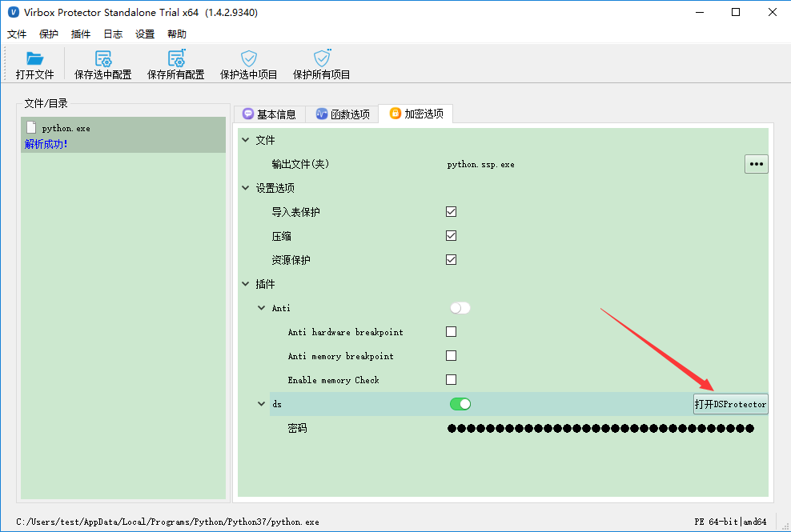
Task: Click the 保存所有配置 toolbar icon
Action: point(176,58)
